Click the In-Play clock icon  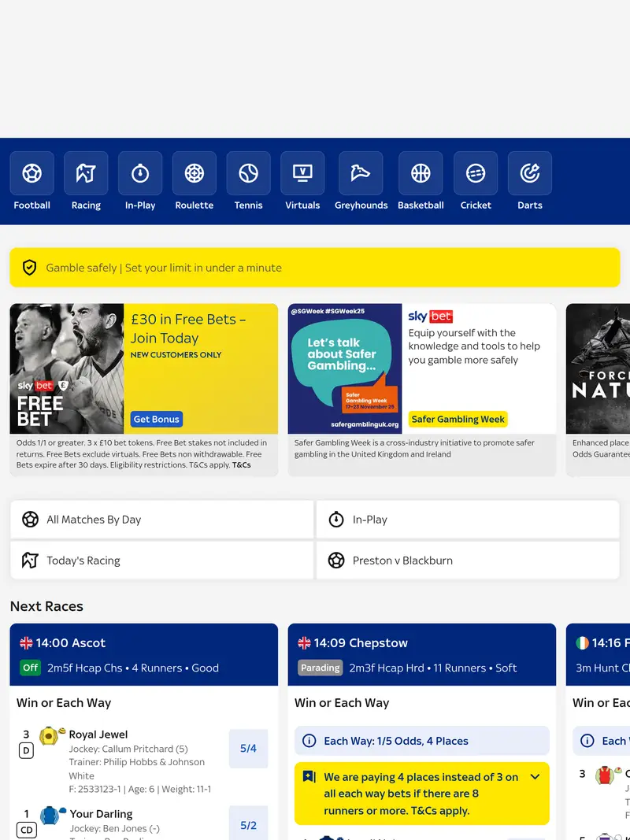140,173
